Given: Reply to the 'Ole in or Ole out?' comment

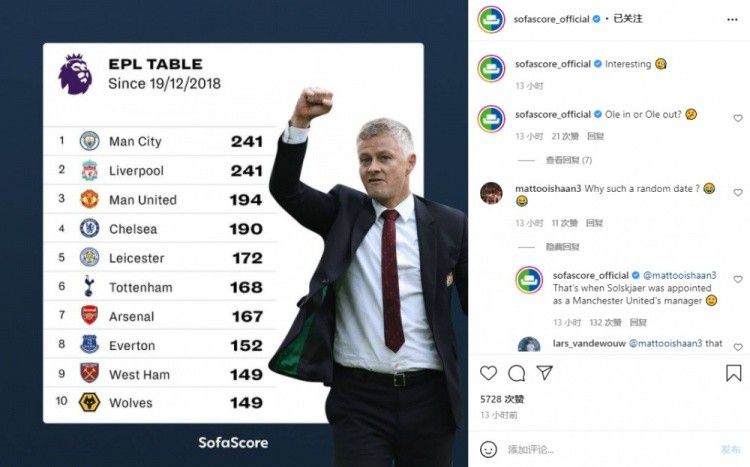Looking at the screenshot, I should tap(595, 136).
